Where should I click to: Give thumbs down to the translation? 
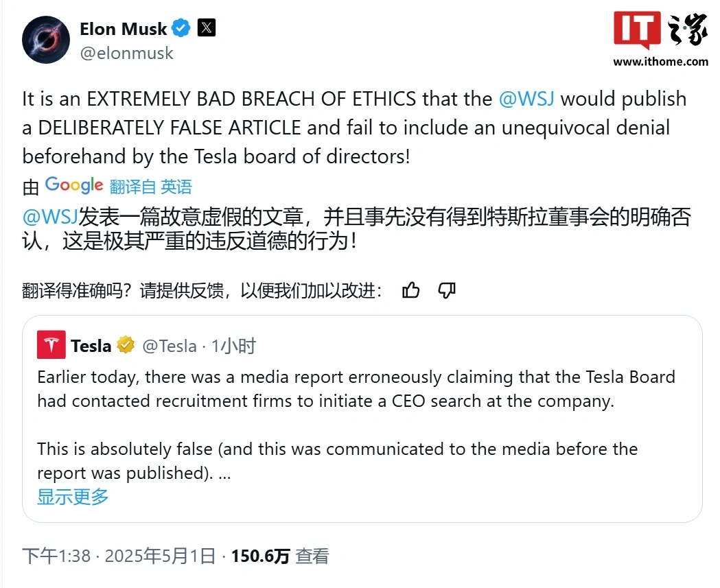point(447,290)
